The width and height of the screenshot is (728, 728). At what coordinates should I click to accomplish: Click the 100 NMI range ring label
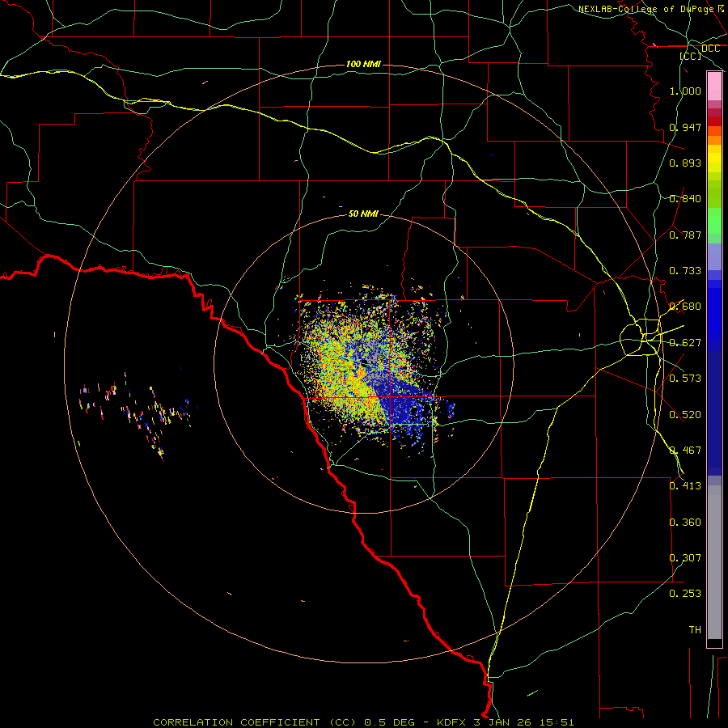[x=363, y=64]
